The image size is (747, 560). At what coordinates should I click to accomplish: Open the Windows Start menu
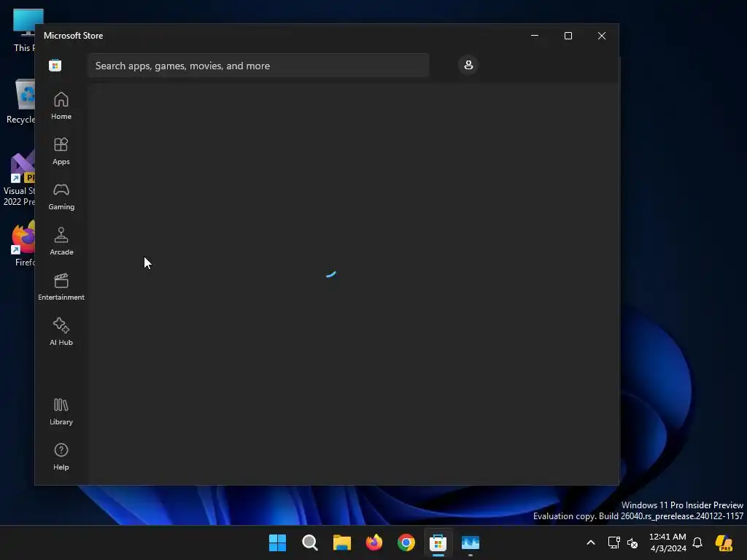pyautogui.click(x=277, y=542)
